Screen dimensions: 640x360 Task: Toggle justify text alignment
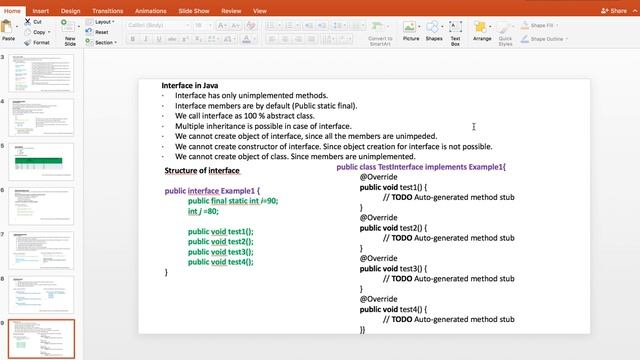pyautogui.click(x=311, y=39)
